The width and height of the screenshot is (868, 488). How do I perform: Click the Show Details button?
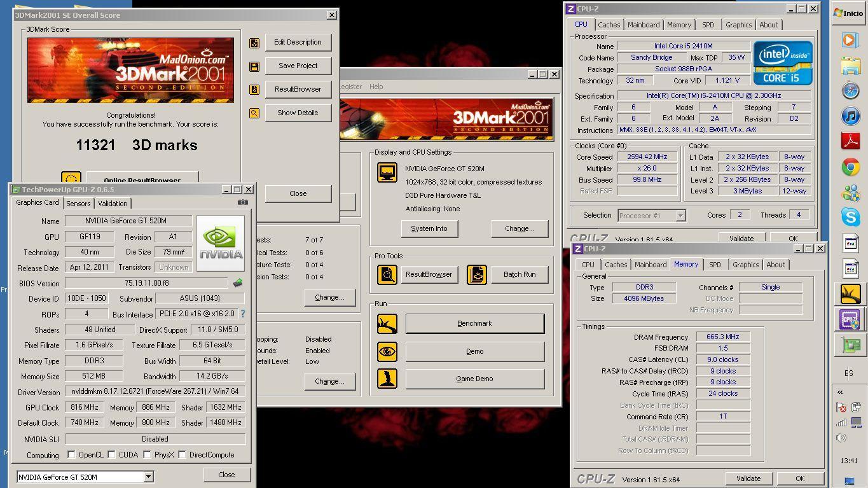(298, 113)
